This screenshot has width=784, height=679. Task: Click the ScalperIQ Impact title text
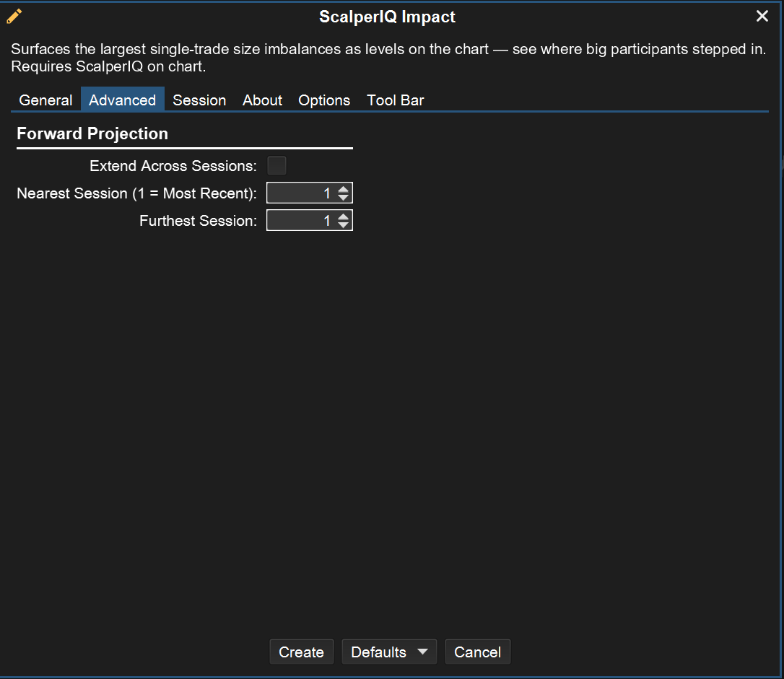click(387, 17)
